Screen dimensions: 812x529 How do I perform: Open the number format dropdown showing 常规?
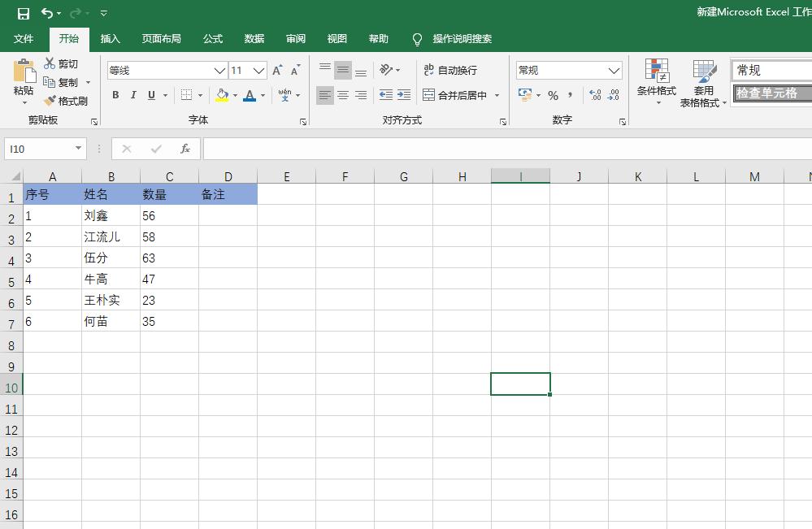[614, 70]
